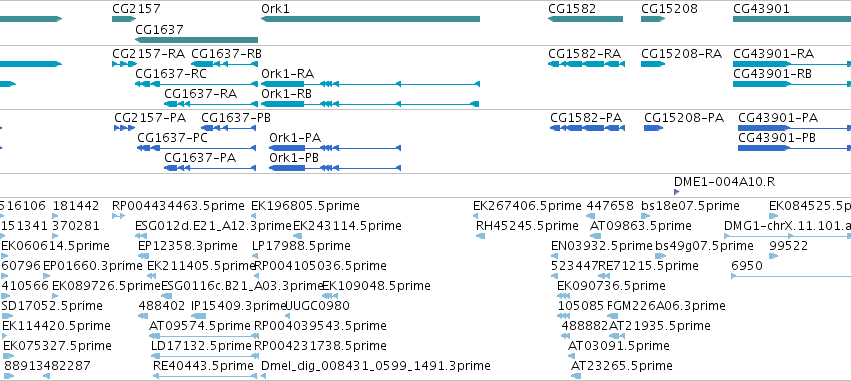Select the IP15409.3prime EST bar

click(x=199, y=316)
